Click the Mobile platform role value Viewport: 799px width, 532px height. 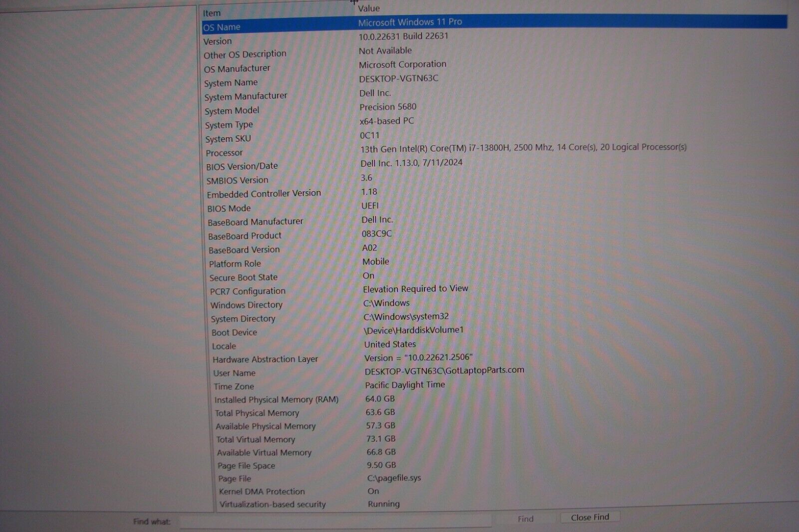pos(376,262)
